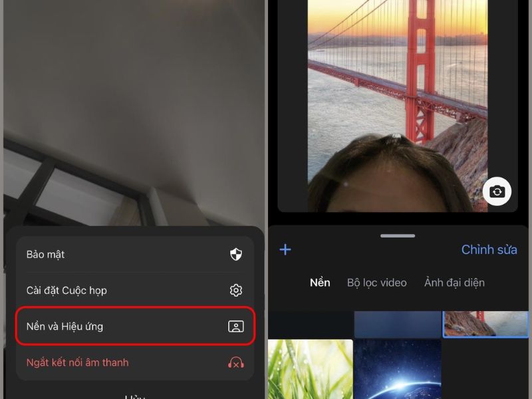Pick the Earth from space background thumbnail
Screen dimensions: 532x399
pos(398,369)
